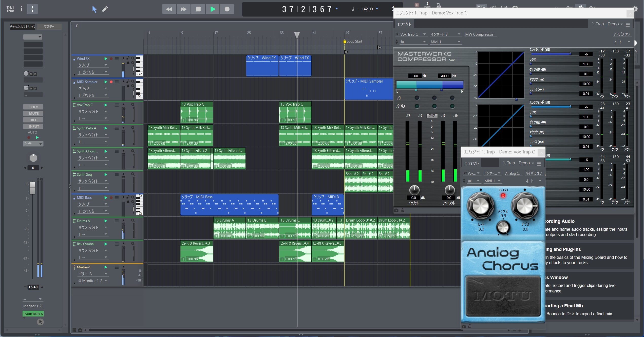
Task: Click the note icon on Wind FX track
Action: 128,58
